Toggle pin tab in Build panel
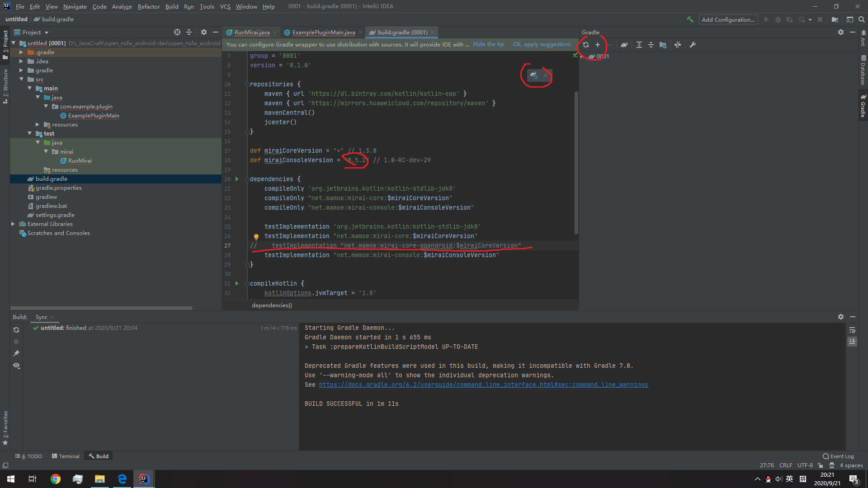The height and width of the screenshot is (488, 868). [x=16, y=353]
